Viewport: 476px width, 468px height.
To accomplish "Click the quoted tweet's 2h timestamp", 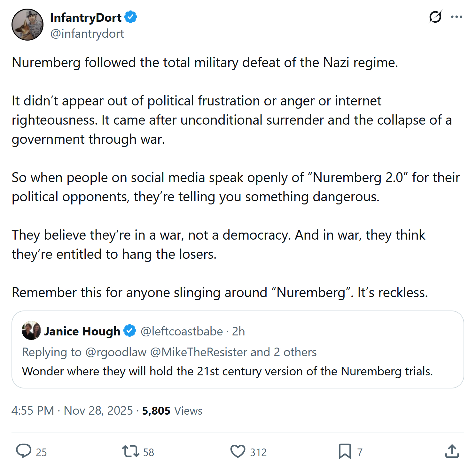I will pos(238,331).
